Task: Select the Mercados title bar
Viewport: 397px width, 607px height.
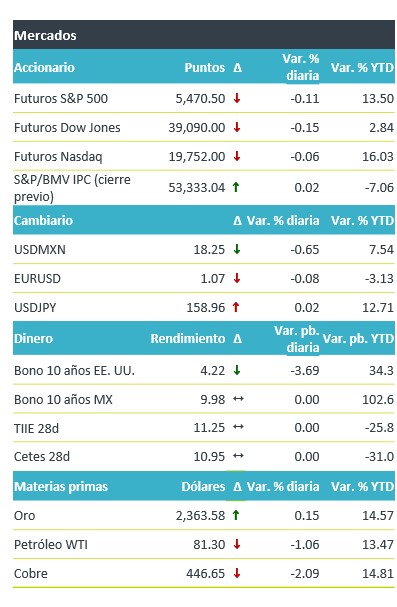Action: pos(204,35)
